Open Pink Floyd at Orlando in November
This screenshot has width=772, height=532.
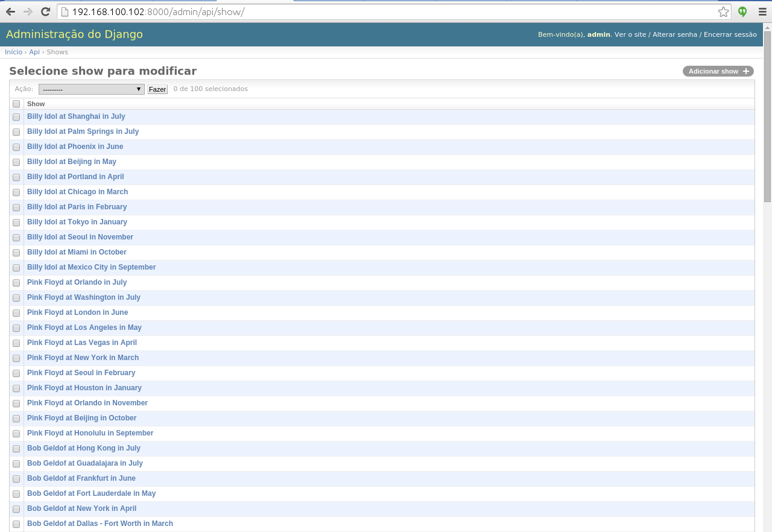click(x=87, y=403)
